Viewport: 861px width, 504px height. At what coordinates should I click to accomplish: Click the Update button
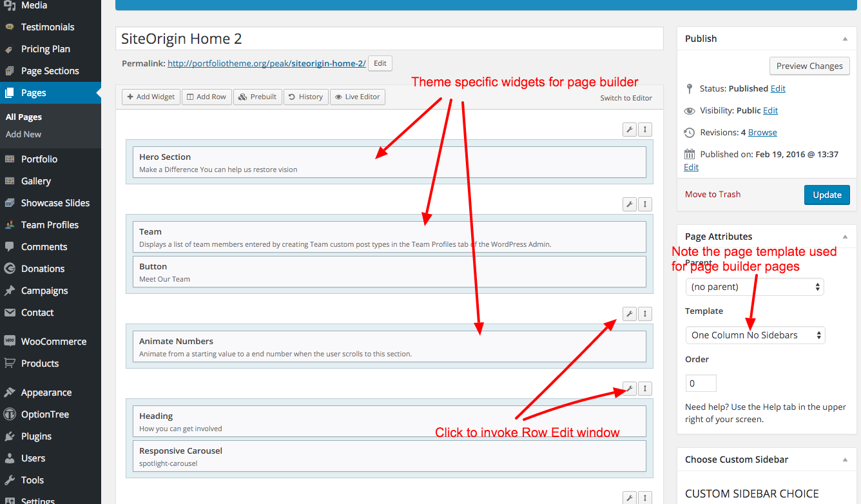click(x=827, y=194)
